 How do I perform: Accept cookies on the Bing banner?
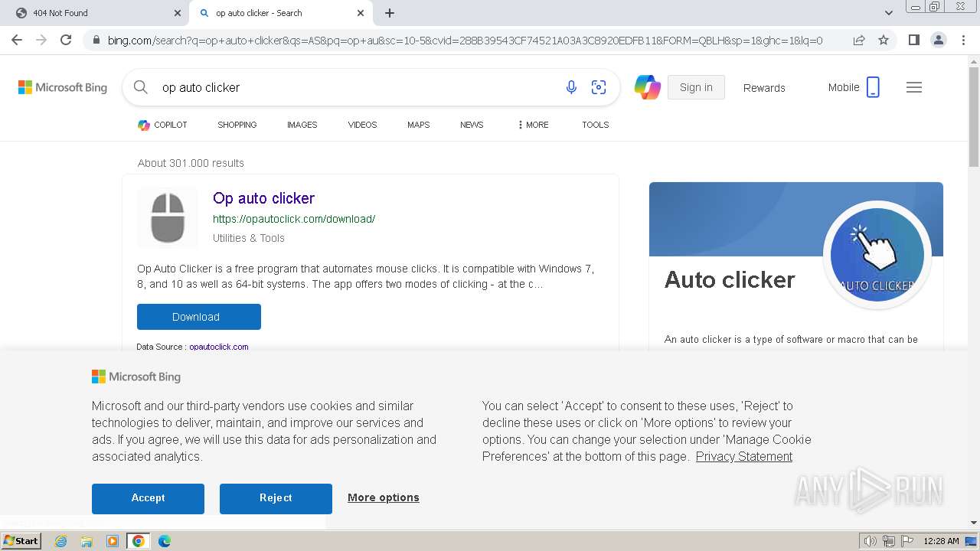pyautogui.click(x=148, y=498)
